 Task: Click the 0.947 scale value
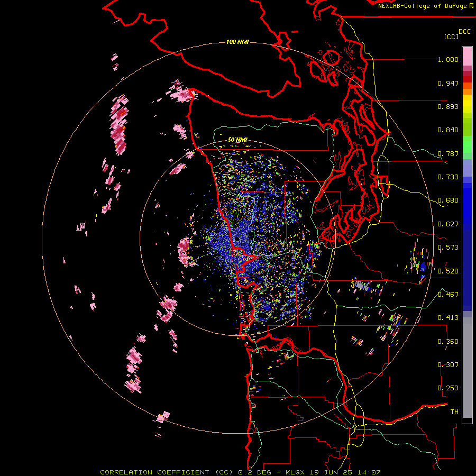pos(448,83)
